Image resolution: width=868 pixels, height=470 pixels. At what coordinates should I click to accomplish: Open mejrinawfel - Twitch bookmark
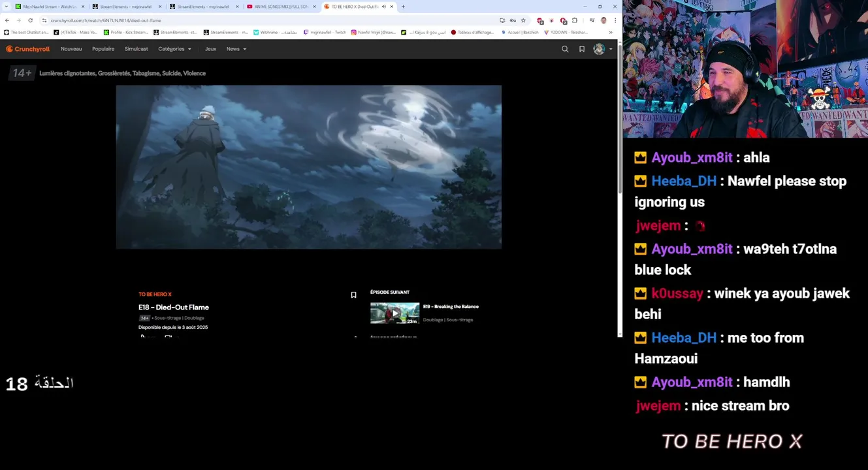pos(325,32)
